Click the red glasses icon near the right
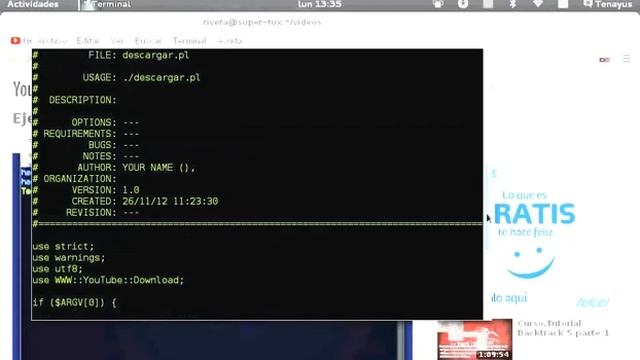The image size is (640, 360). tap(604, 60)
